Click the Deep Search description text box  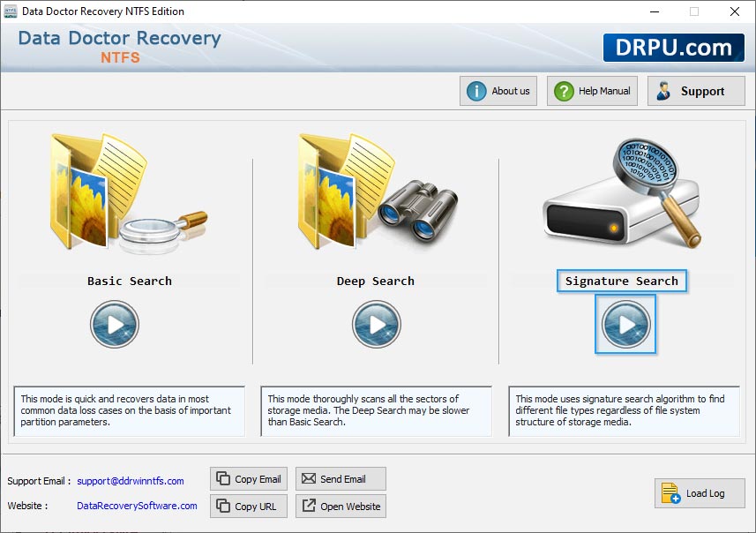click(x=376, y=411)
